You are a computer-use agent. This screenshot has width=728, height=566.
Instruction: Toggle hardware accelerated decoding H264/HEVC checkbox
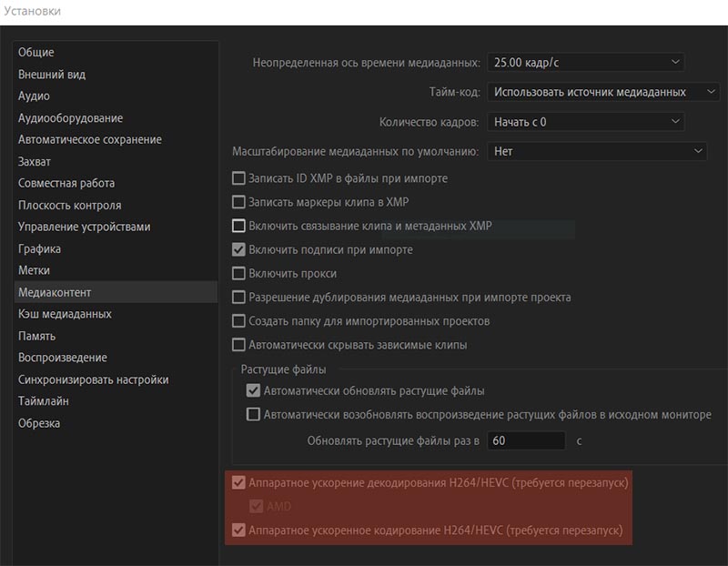coord(238,483)
